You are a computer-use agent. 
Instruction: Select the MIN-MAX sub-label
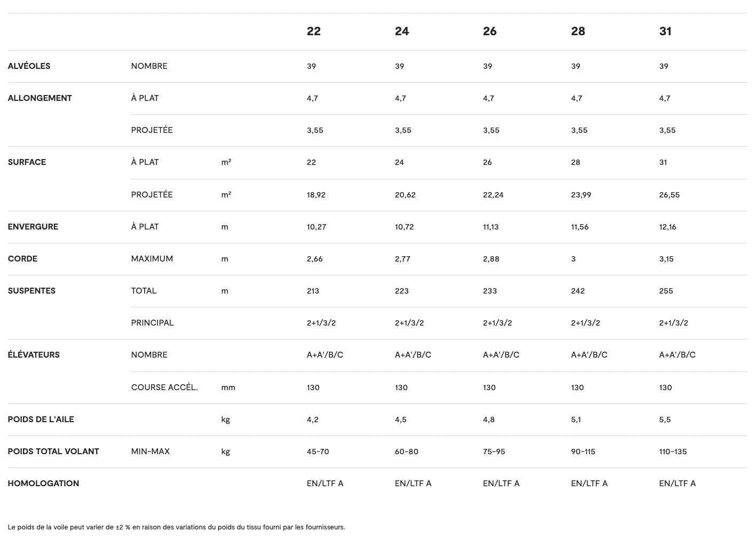150,452
